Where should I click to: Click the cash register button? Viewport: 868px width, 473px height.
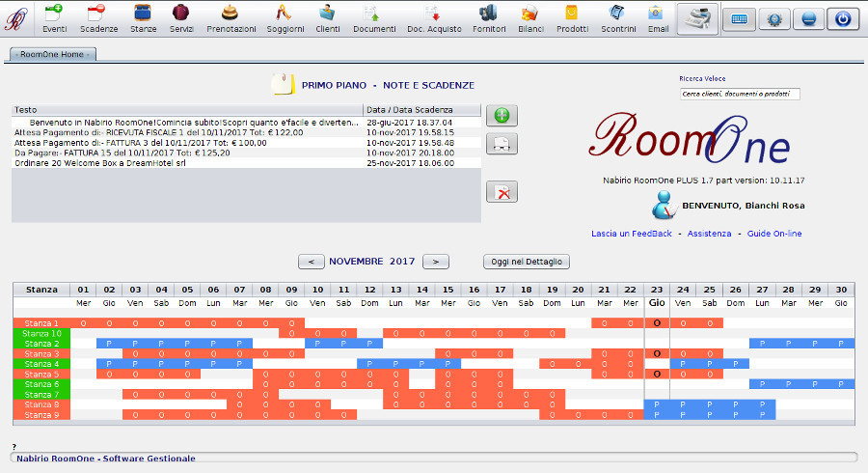coord(697,19)
